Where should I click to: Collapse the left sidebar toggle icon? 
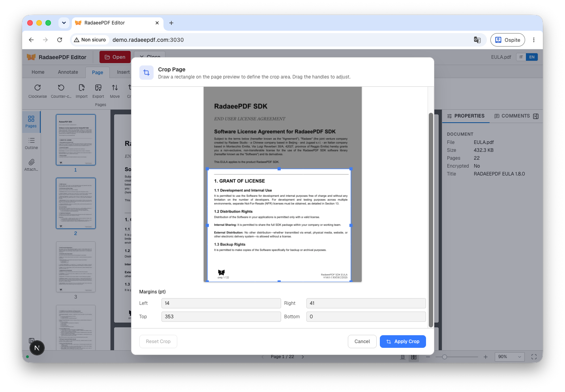tap(32, 341)
